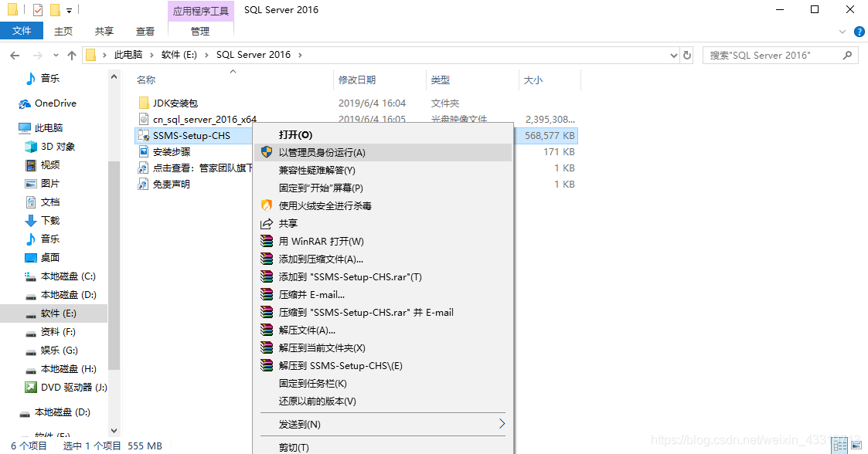Extract to SSMS-Setup-CHS\(E) folder
This screenshot has width=868, height=454.
(383, 365)
